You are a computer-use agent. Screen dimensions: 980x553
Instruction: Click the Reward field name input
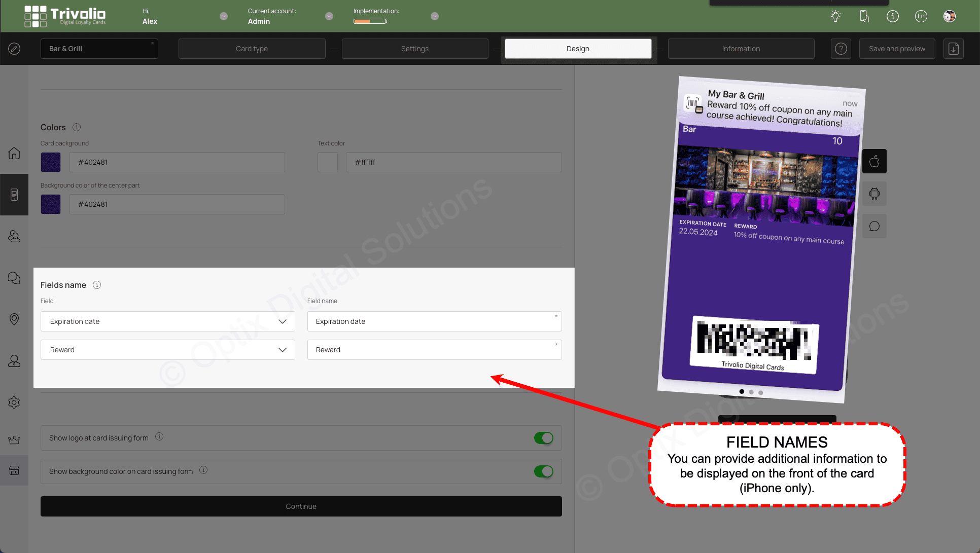pos(434,349)
